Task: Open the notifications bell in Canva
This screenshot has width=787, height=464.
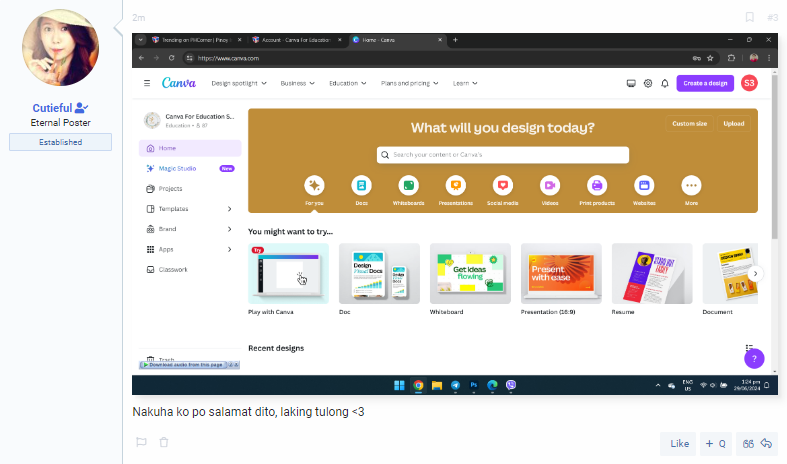Action: coord(665,83)
